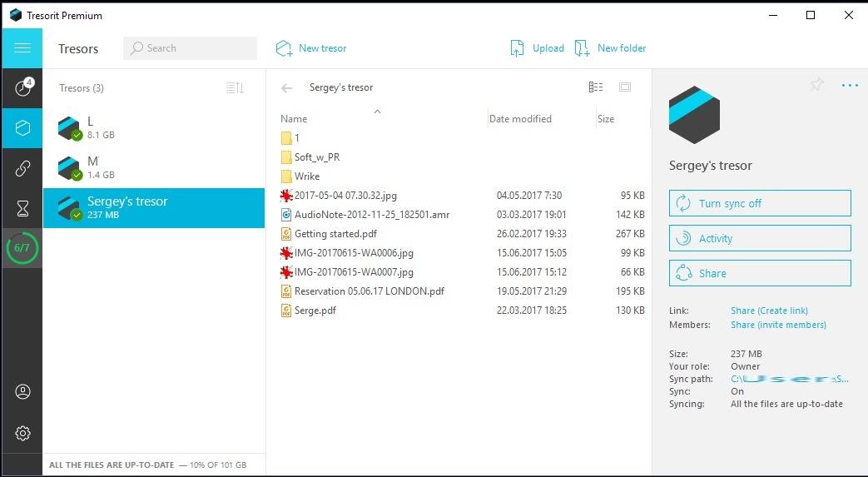Switch to list view icon

596,87
